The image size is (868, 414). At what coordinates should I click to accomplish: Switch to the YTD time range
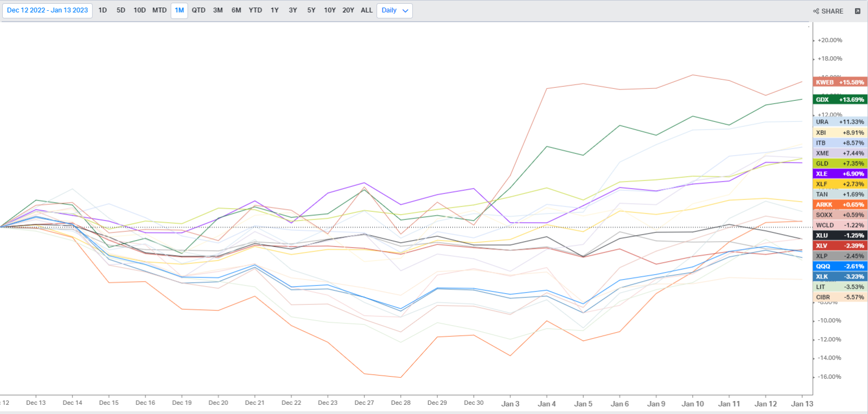tap(255, 10)
